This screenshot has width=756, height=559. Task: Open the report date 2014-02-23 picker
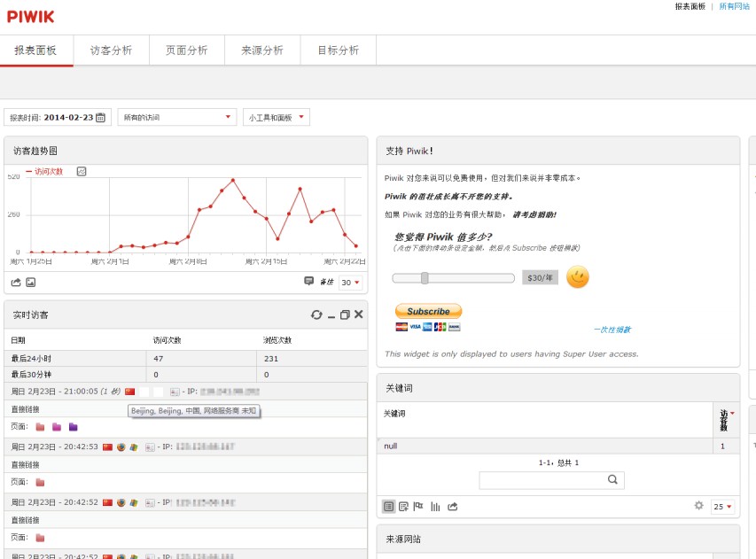(58, 117)
